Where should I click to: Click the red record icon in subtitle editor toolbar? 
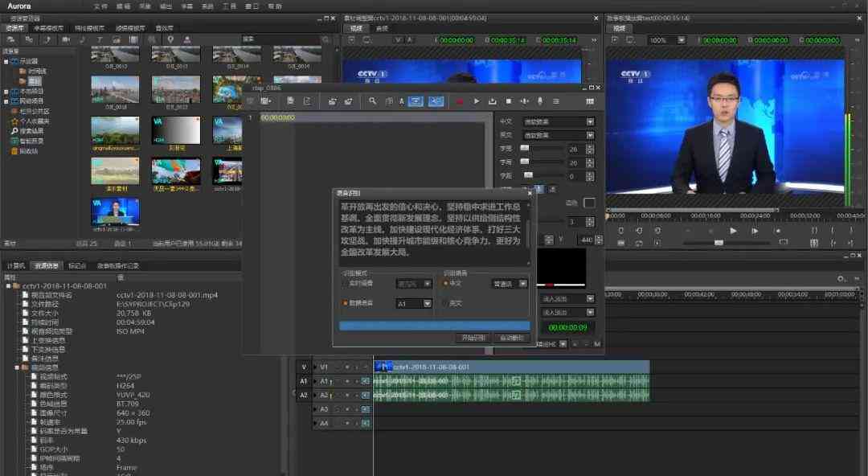pyautogui.click(x=460, y=101)
